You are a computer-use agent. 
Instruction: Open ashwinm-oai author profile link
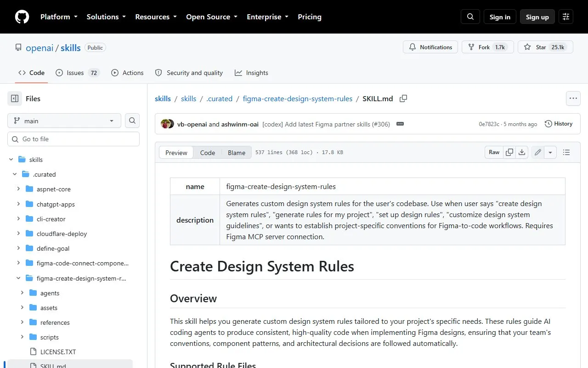[240, 124]
